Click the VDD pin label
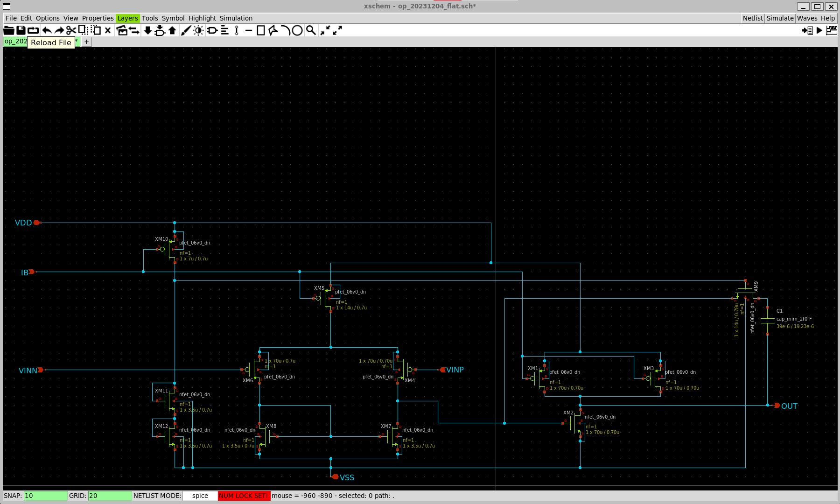The image size is (840, 504). pyautogui.click(x=23, y=223)
